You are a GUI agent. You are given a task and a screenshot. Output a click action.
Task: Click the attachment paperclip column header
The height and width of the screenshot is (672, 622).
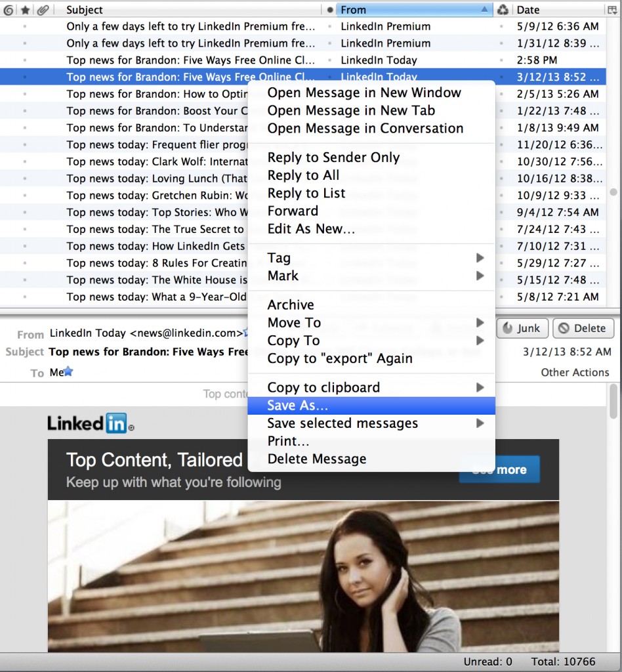coord(43,9)
